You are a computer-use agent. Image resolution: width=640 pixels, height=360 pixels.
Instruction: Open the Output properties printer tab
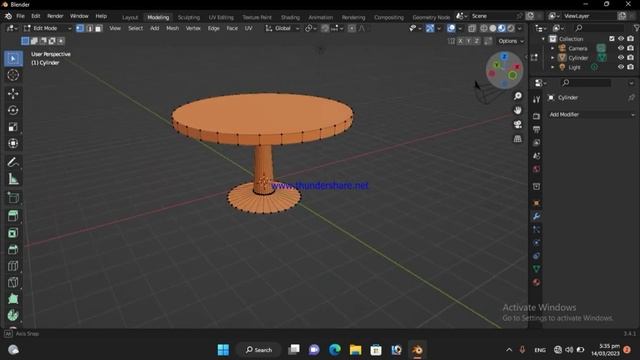pyautogui.click(x=536, y=129)
